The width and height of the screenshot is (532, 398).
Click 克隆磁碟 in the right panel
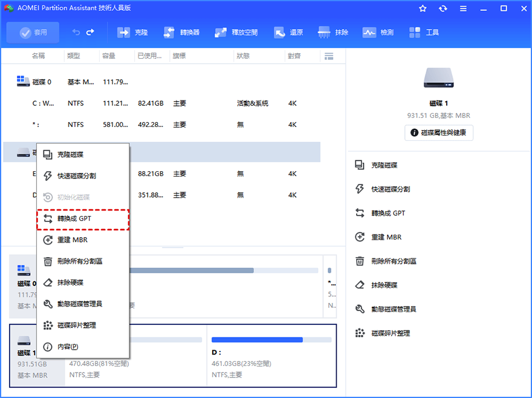coord(376,165)
